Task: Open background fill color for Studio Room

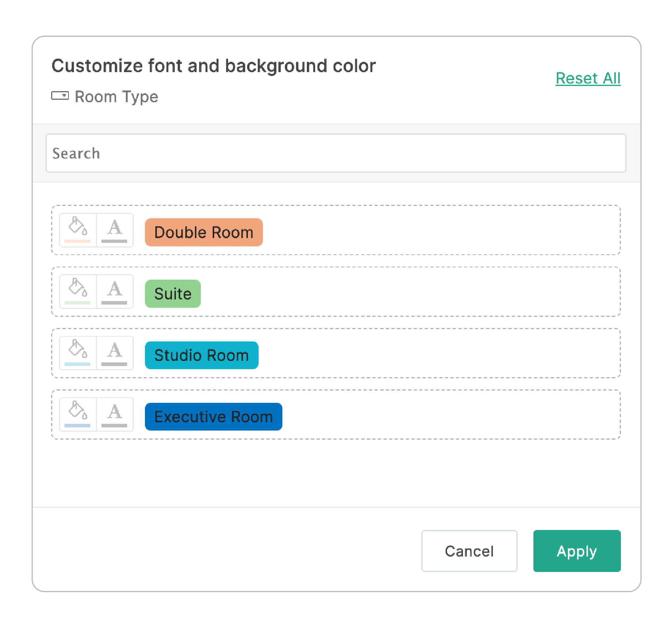Action: coord(78,353)
